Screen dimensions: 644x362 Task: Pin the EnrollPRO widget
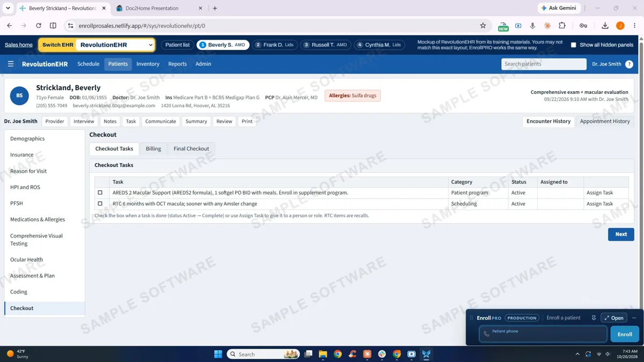coord(594,318)
